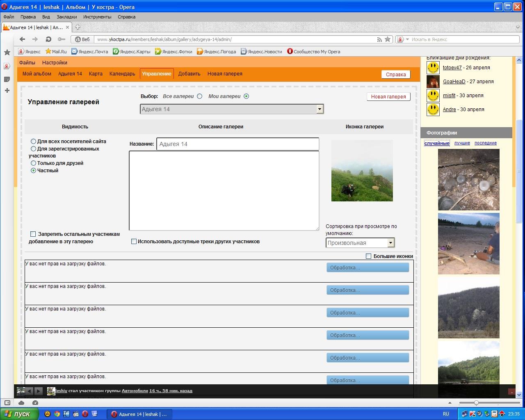Open new tab with plus icon

tap(78, 27)
